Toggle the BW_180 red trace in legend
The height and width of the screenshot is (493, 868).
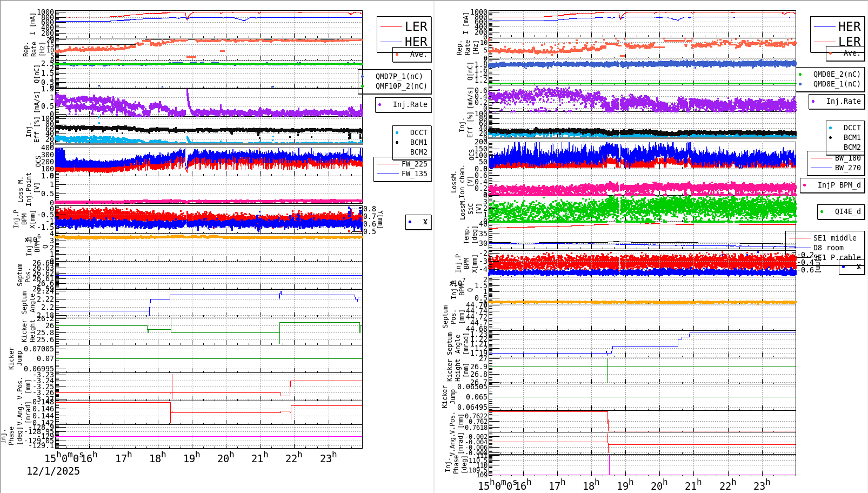(x=822, y=157)
